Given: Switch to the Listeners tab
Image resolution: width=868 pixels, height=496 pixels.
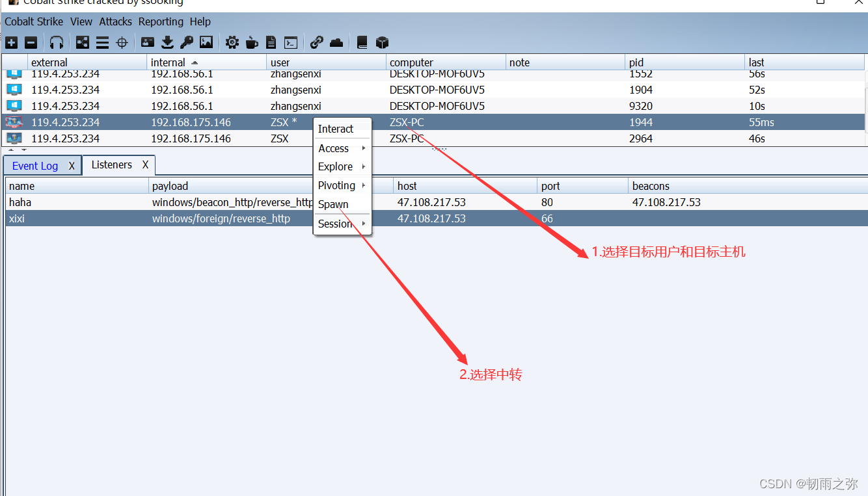Looking at the screenshot, I should (x=112, y=164).
